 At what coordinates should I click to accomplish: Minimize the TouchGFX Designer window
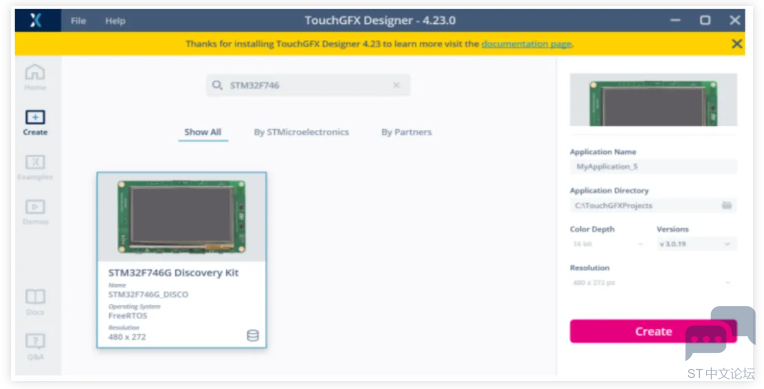pyautogui.click(x=675, y=20)
